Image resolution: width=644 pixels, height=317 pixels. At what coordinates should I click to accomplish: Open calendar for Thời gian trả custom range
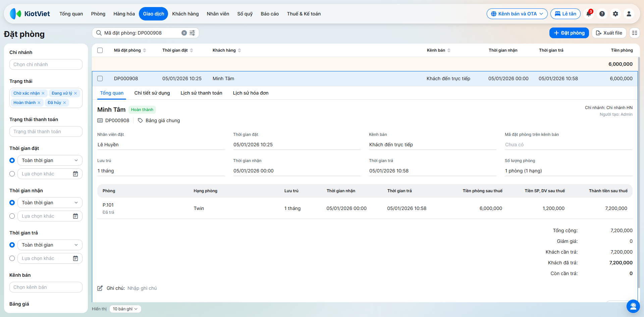click(75, 258)
